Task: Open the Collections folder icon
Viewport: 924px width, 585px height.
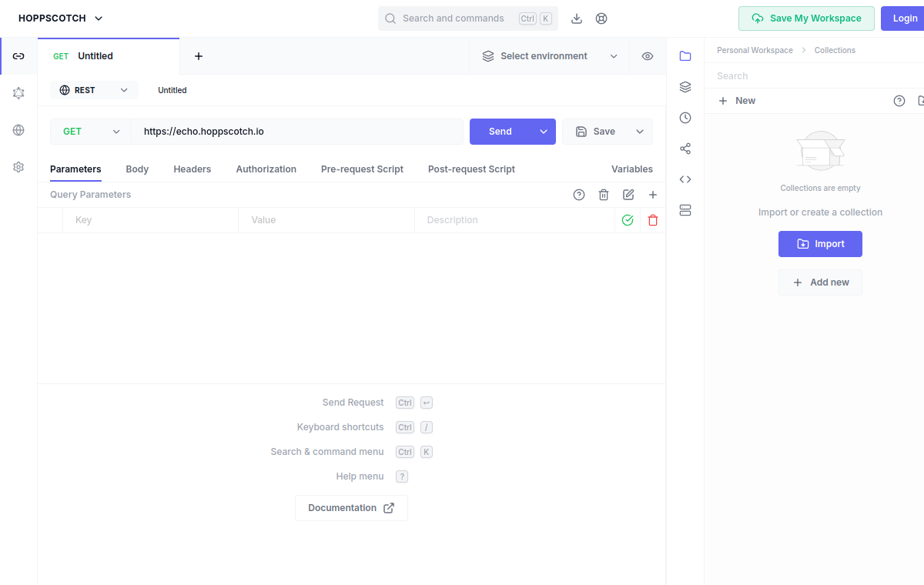Action: 685,56
